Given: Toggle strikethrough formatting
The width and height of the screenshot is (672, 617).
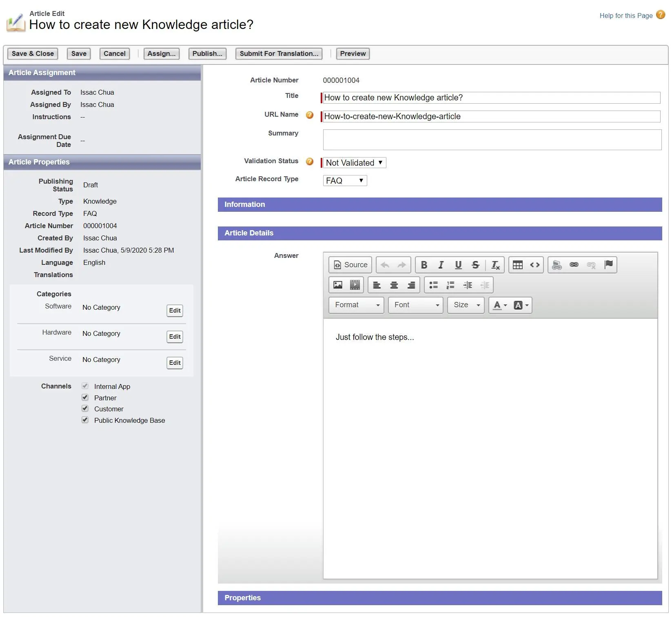Looking at the screenshot, I should point(475,265).
